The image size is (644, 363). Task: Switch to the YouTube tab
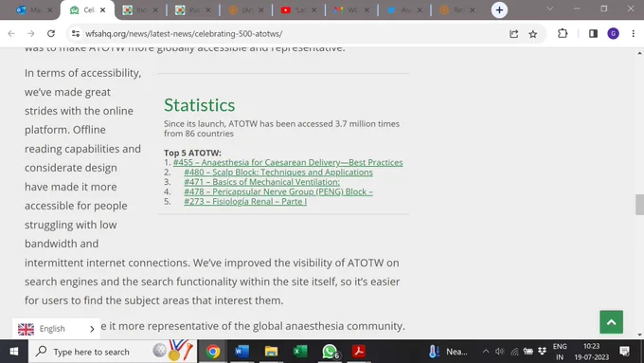pos(298,10)
